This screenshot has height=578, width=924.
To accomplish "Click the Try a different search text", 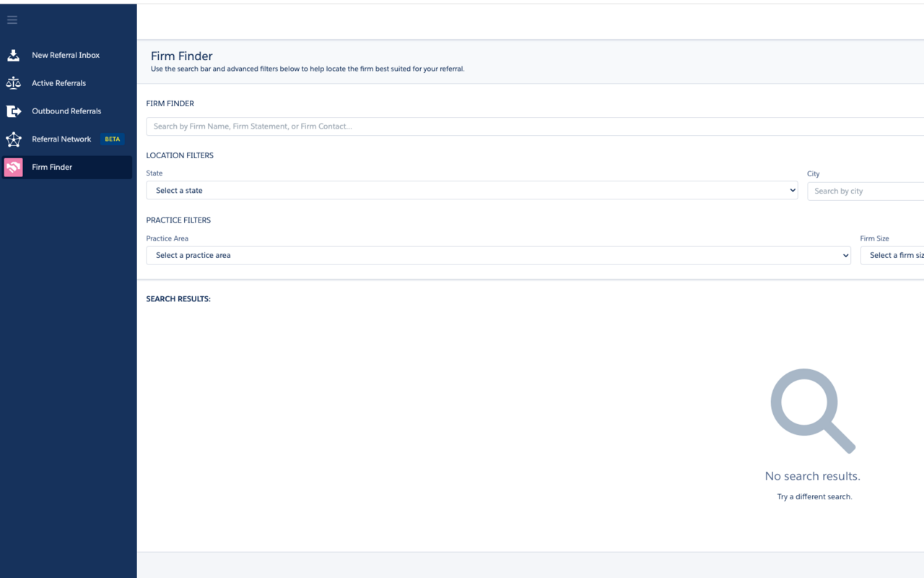I will [x=814, y=497].
